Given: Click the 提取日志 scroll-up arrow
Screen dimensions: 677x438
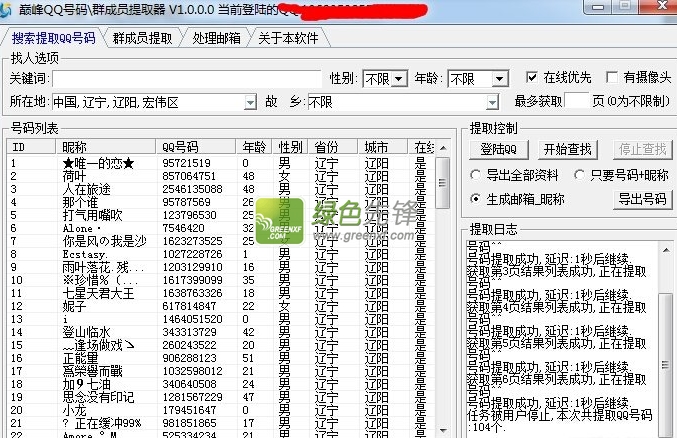Looking at the screenshot, I should [665, 250].
